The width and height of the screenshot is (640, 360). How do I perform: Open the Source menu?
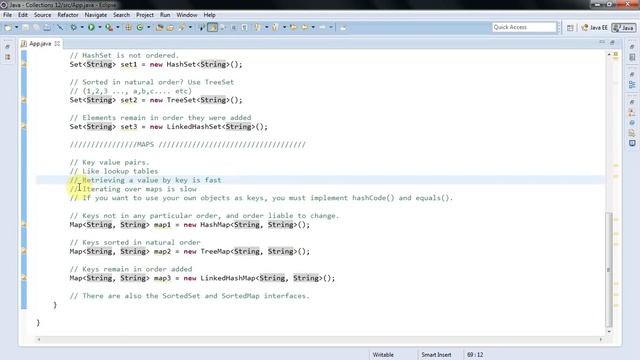(42, 15)
